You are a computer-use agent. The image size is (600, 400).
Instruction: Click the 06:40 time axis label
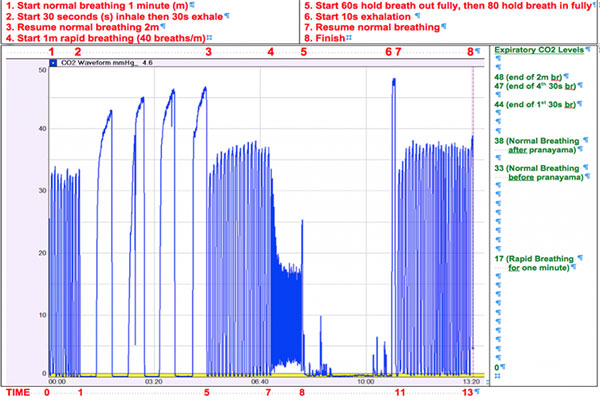pos(260,381)
